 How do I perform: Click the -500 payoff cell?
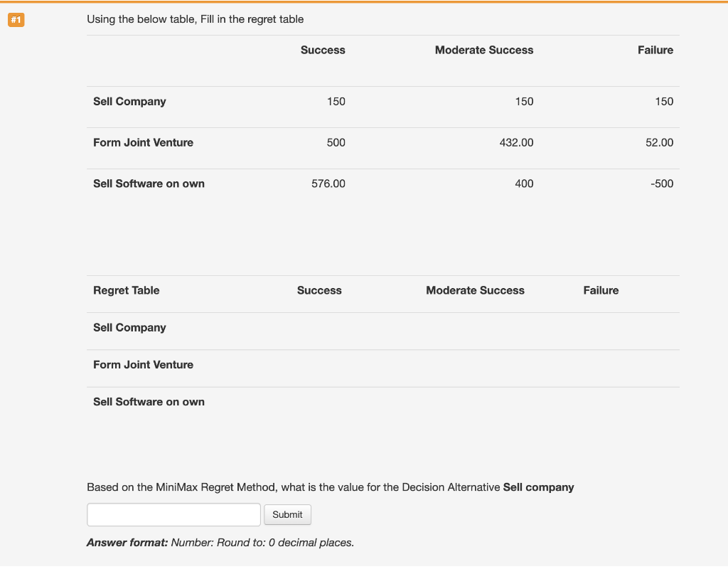[661, 184]
